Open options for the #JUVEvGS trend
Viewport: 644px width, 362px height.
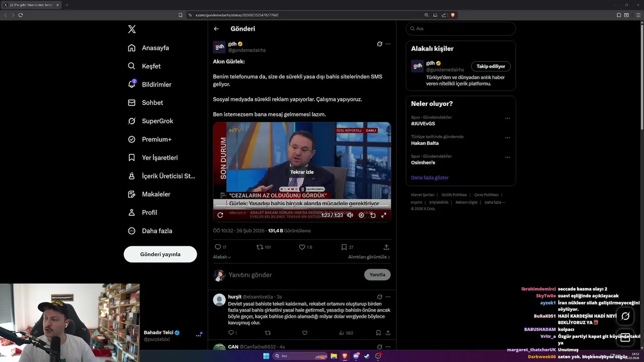click(x=507, y=119)
